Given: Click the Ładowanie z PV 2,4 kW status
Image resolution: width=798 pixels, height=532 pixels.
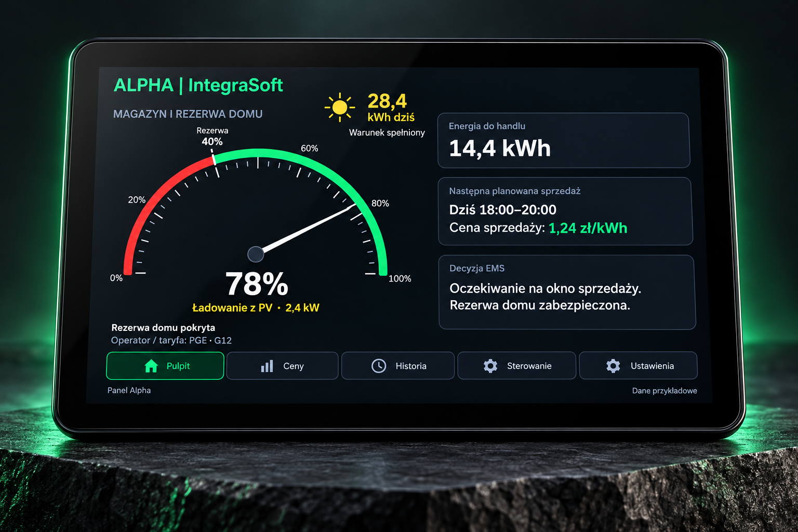Looking at the screenshot, I should [x=256, y=308].
